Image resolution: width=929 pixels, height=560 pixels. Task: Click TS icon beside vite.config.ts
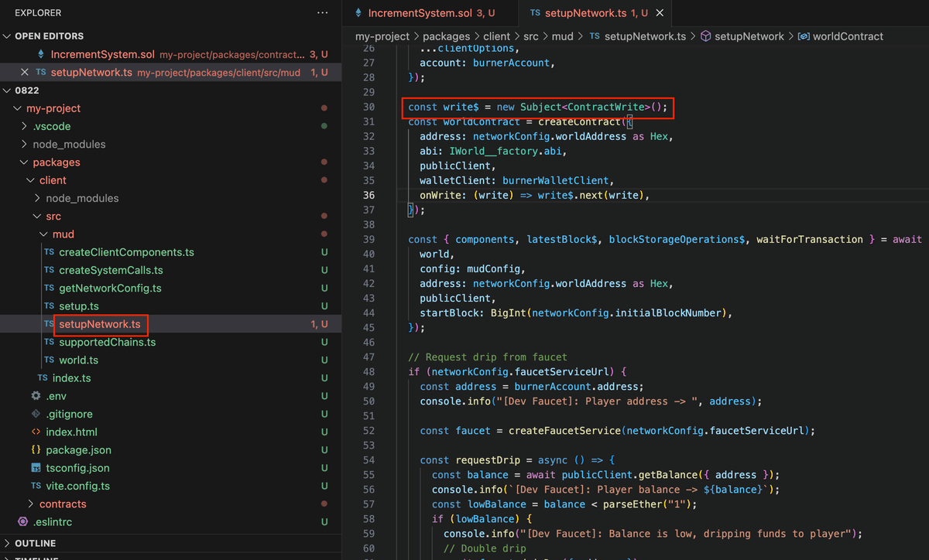point(36,486)
